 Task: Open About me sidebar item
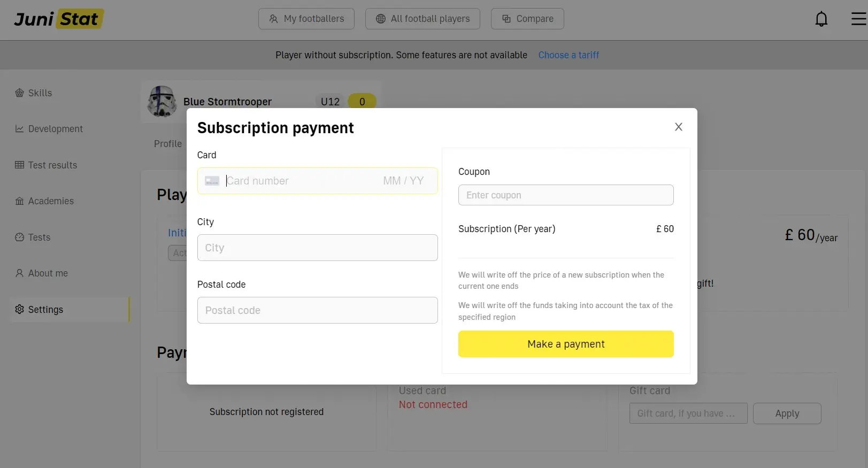pyautogui.click(x=48, y=273)
